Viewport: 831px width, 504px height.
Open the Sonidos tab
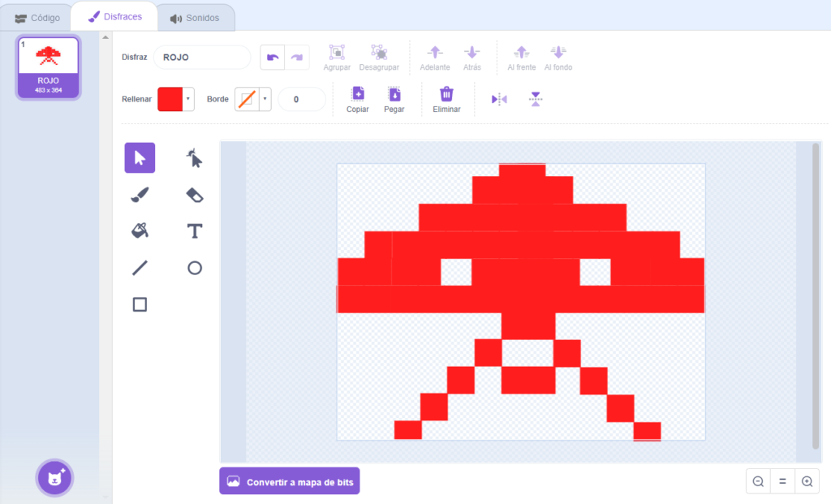tap(195, 18)
